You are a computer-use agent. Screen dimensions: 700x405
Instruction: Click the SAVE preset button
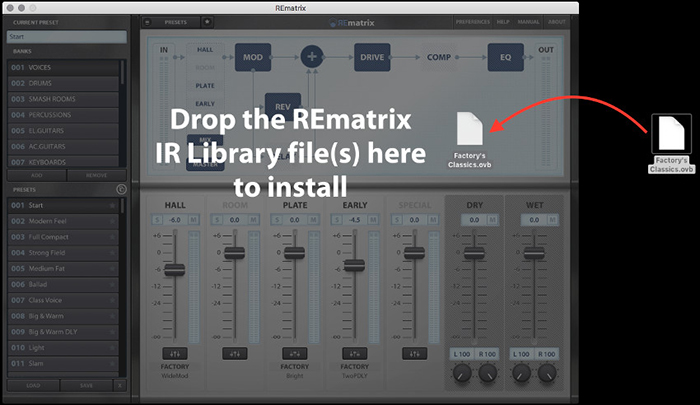pyautogui.click(x=86, y=385)
